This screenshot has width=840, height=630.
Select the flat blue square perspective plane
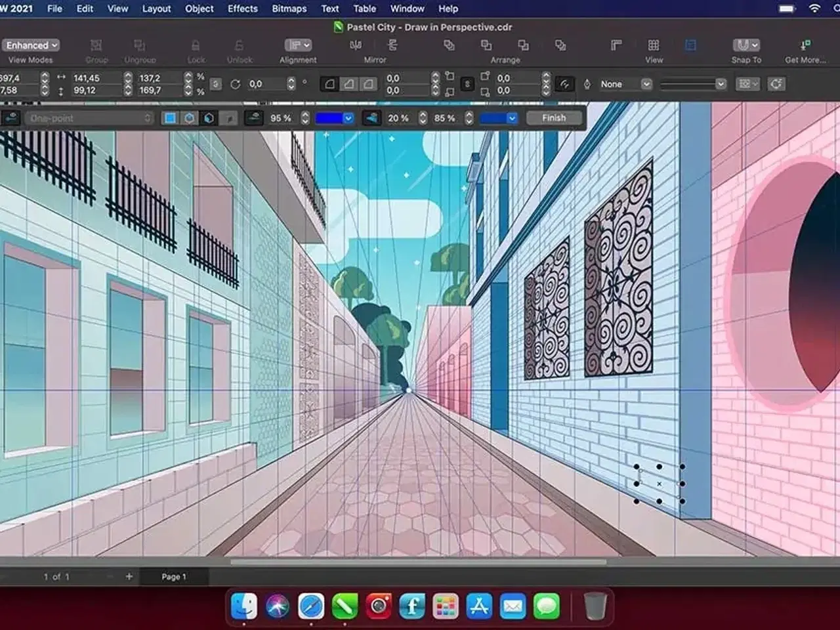170,118
